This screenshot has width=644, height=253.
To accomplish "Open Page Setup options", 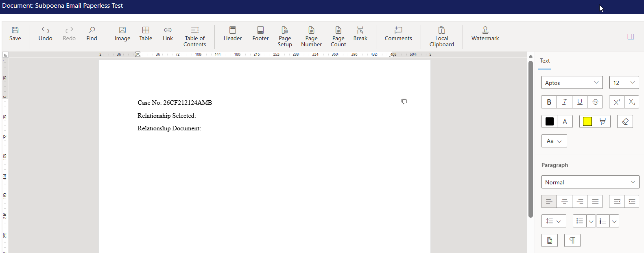I will click(x=285, y=37).
